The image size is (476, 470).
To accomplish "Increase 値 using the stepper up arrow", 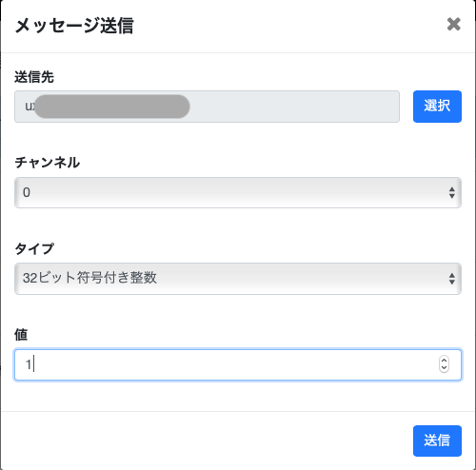I will click(x=444, y=361).
